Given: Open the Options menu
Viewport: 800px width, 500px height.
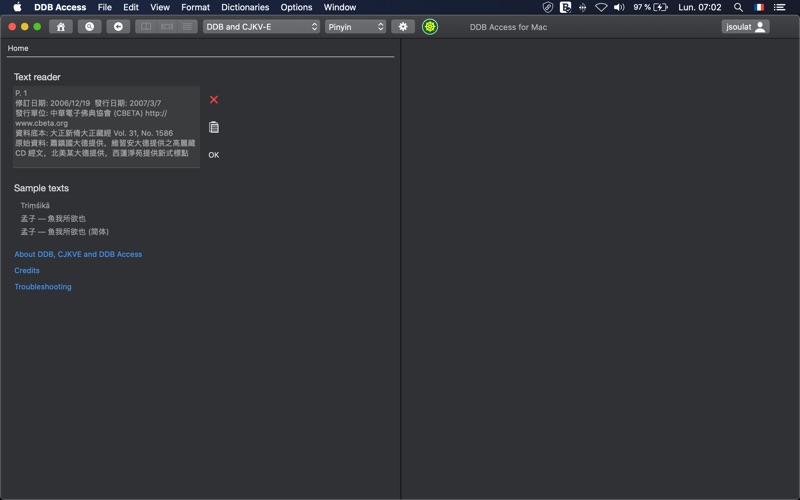Looking at the screenshot, I should pyautogui.click(x=296, y=7).
